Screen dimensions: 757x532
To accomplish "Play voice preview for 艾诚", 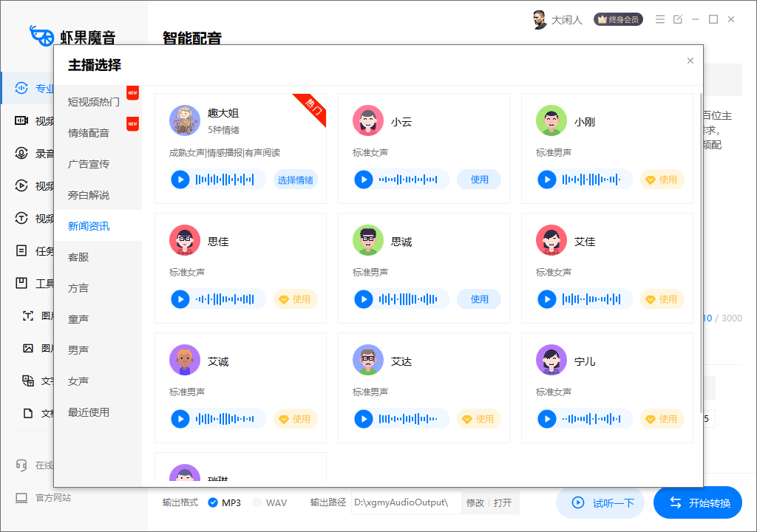I will 180,419.
